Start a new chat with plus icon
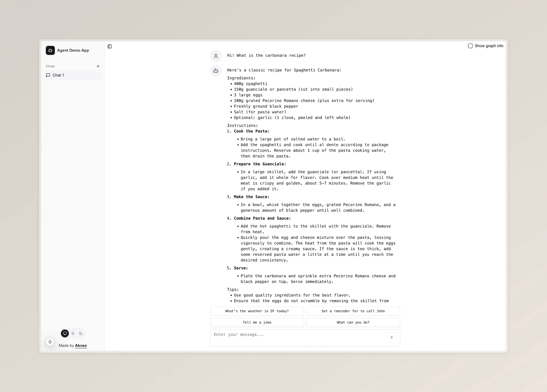Screen dimensions: 547x392 pyautogui.click(x=98, y=66)
